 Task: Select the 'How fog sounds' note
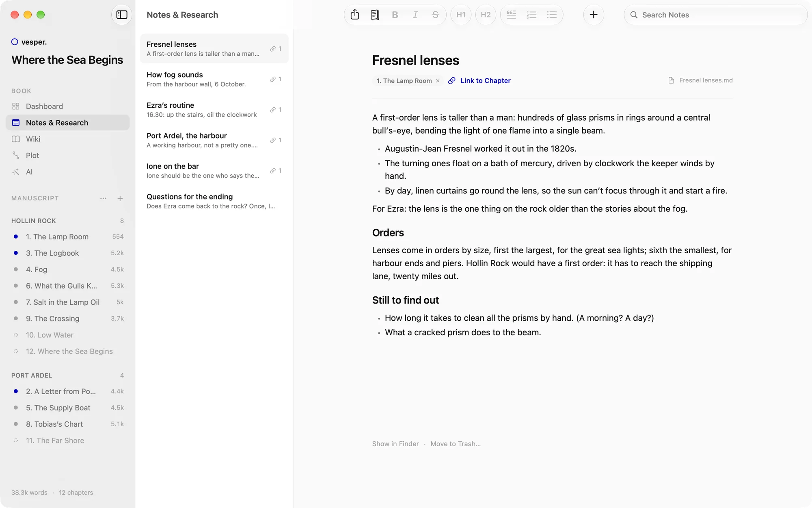(214, 79)
